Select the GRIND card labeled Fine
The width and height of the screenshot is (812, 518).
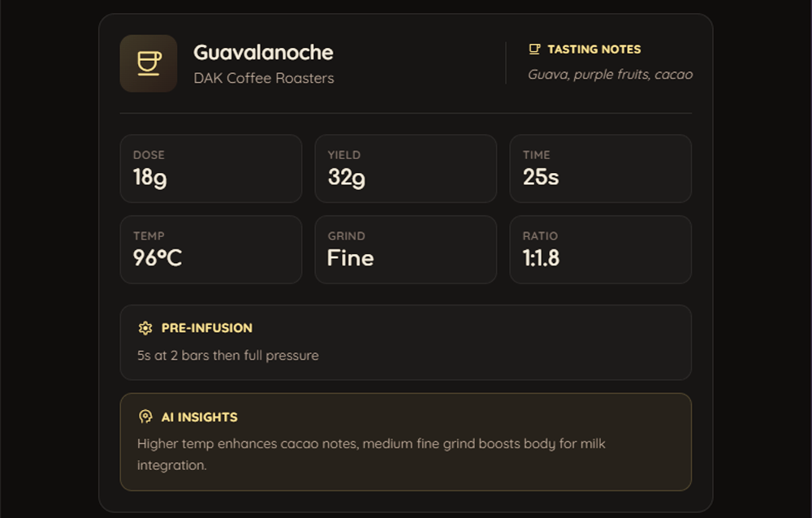[406, 249]
